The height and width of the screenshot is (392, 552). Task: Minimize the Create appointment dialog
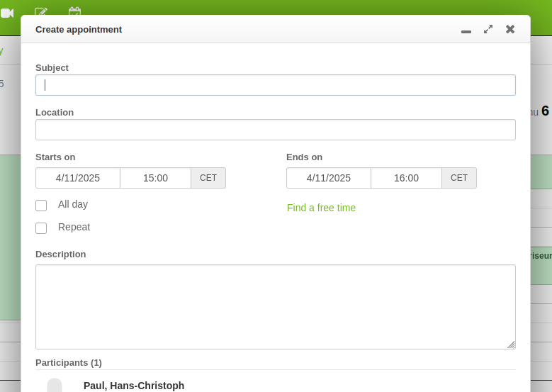click(466, 30)
